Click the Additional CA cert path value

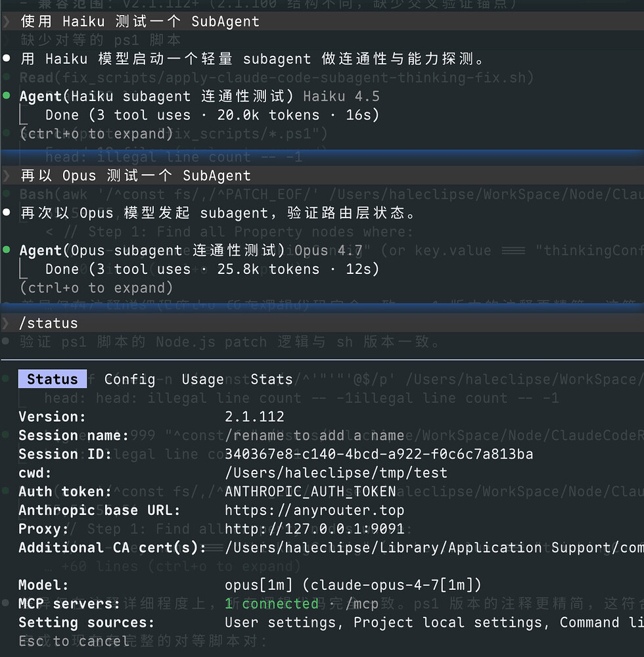(x=434, y=547)
